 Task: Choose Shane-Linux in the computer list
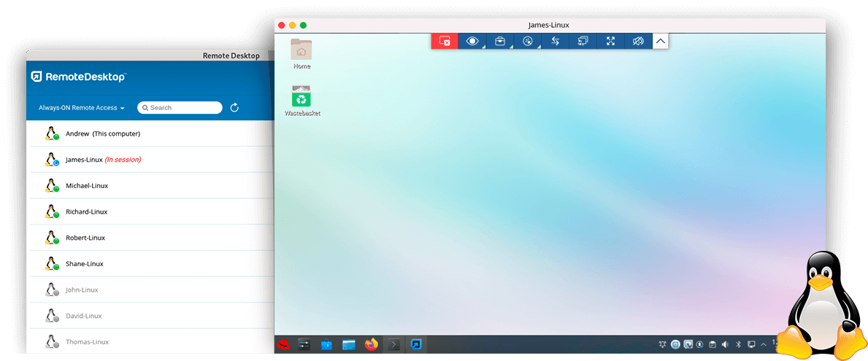point(84,264)
